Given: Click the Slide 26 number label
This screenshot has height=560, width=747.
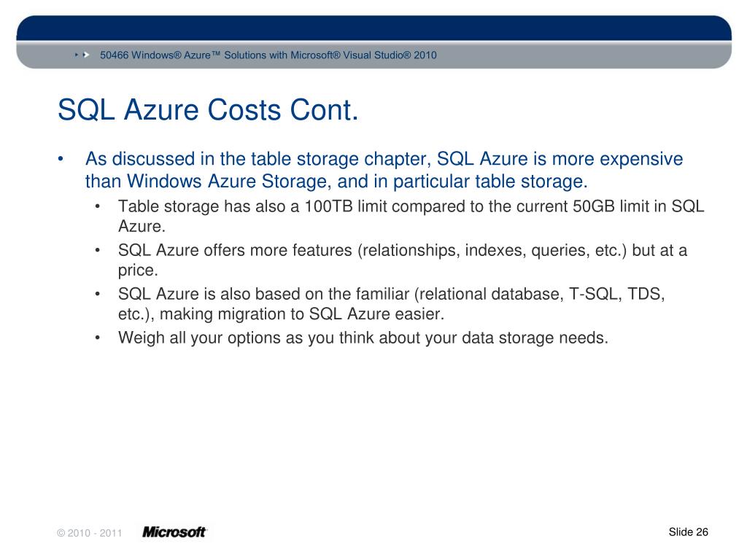Looking at the screenshot, I should [689, 532].
